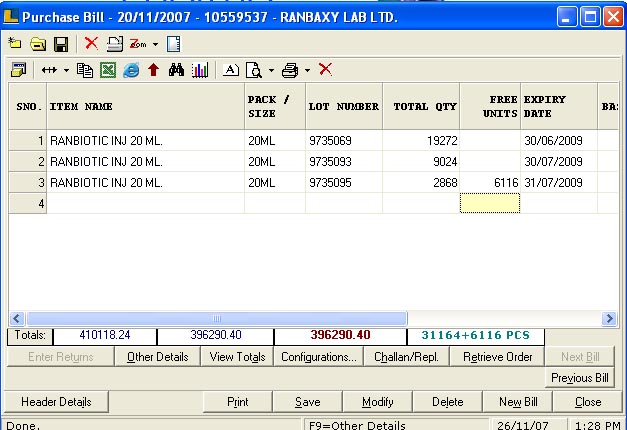Image resolution: width=627 pixels, height=430 pixels.
Task: Click the blue notepad page icon
Action: tap(174, 44)
